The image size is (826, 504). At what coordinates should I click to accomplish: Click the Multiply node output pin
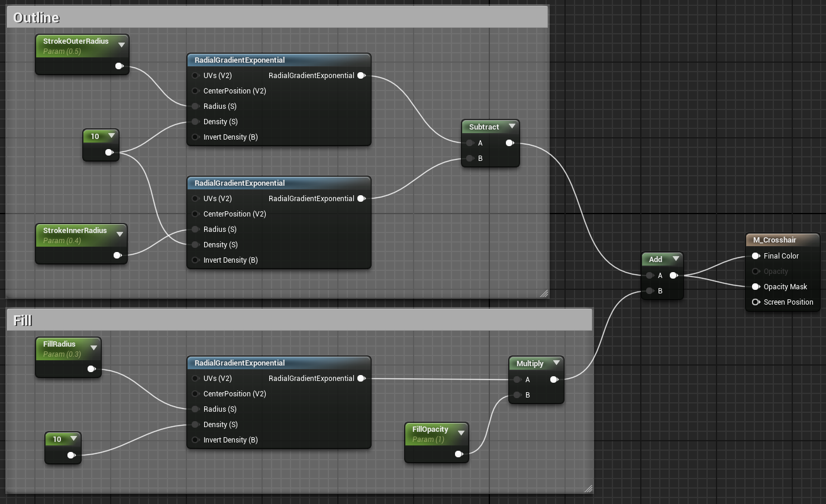click(554, 379)
